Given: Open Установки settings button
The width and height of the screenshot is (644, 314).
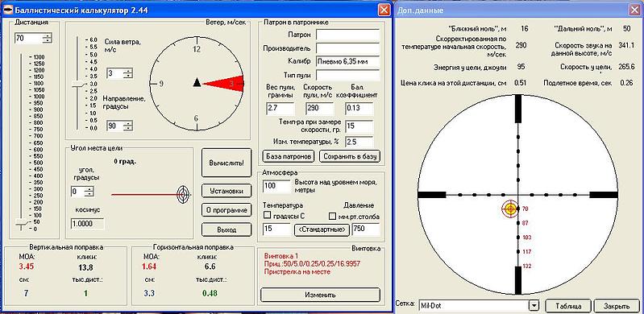Looking at the screenshot, I should (226, 191).
